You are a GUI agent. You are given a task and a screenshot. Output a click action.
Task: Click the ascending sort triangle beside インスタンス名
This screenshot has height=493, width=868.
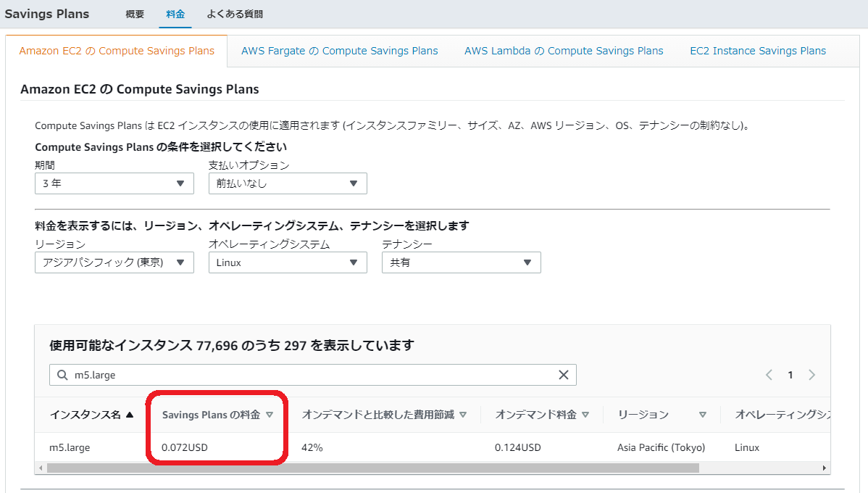click(130, 415)
